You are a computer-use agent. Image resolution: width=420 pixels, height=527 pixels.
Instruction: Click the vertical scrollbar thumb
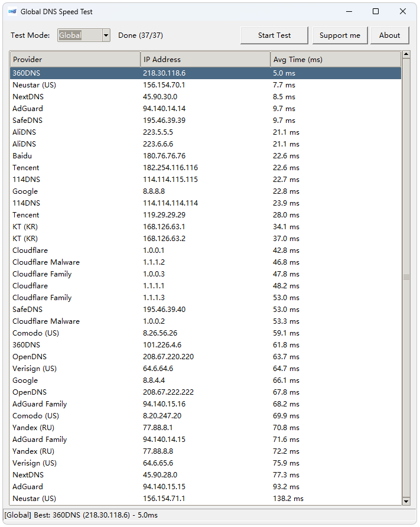406,277
